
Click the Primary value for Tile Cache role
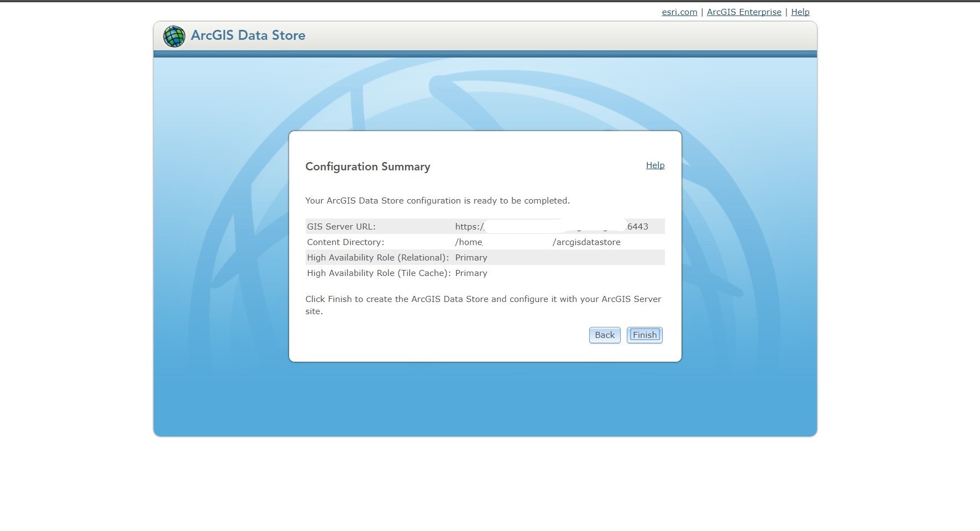click(x=471, y=273)
